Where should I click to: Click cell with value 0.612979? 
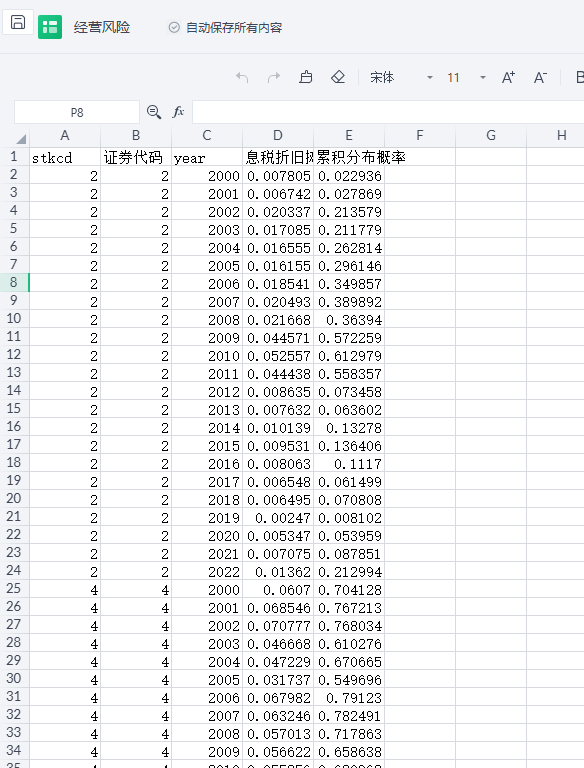coord(349,356)
